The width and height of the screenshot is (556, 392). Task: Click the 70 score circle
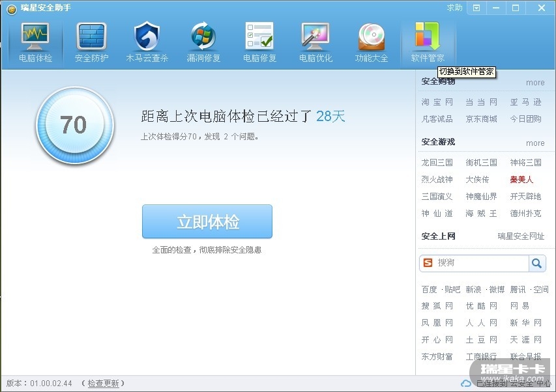[74, 125]
